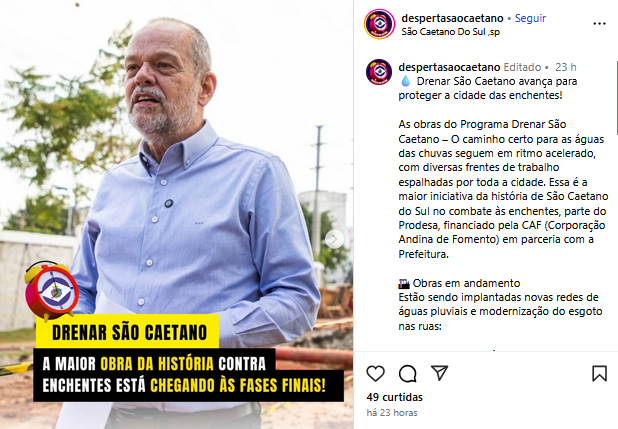
Task: Like the post with the heart icon
Action: (375, 373)
